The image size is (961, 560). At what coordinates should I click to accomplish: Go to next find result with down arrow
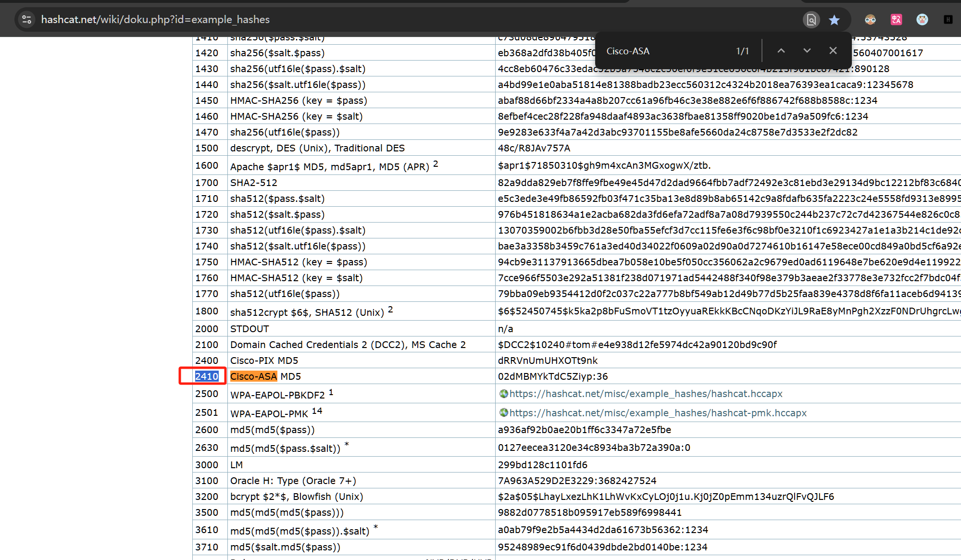807,51
